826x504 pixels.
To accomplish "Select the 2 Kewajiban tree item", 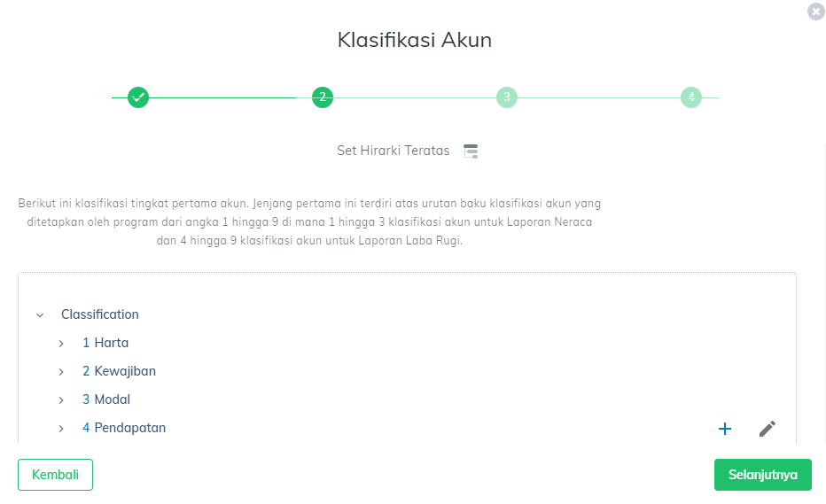I will point(119,371).
